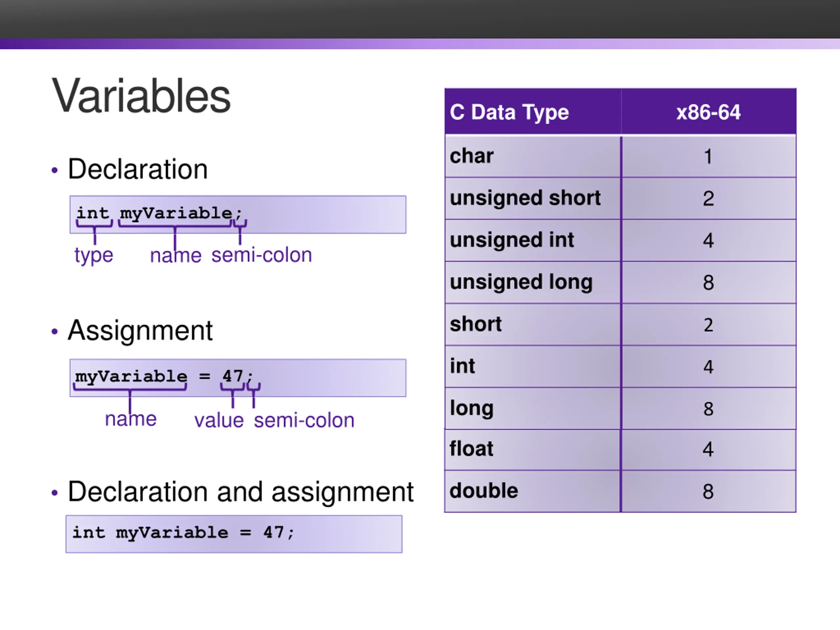Select the 'unsigned long' table cell
Image resolution: width=840 pixels, height=630 pixels.
[533, 282]
